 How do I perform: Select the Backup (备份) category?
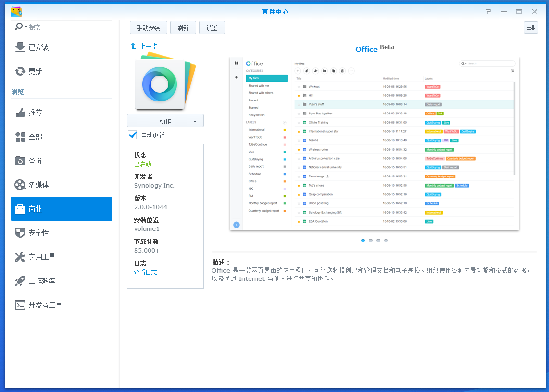[x=61, y=161]
